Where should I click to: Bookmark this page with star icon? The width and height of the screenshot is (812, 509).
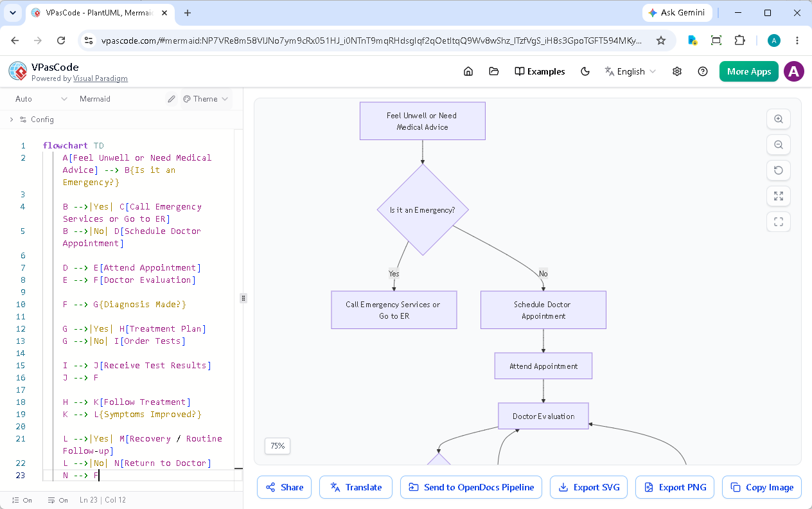661,40
